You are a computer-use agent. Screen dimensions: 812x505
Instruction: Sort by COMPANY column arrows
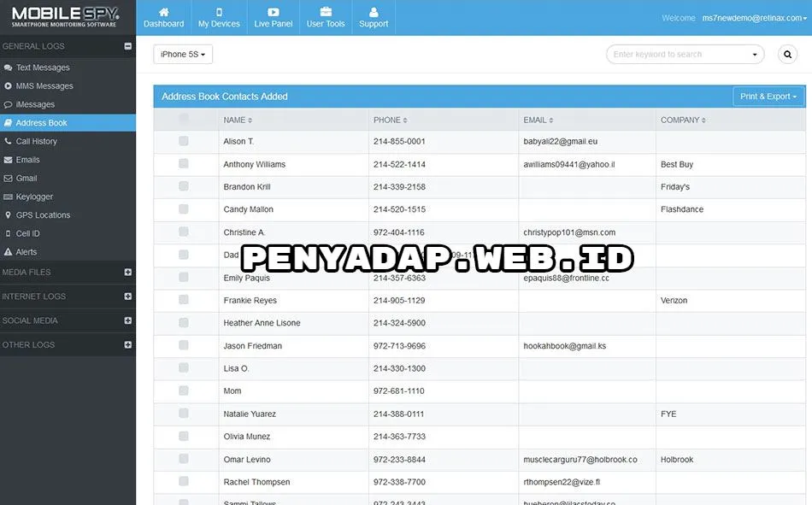click(x=703, y=120)
